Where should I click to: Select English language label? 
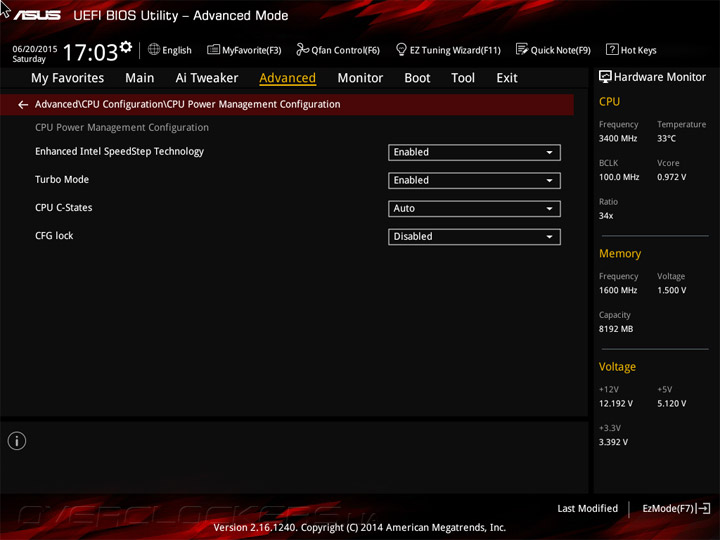pos(177,50)
